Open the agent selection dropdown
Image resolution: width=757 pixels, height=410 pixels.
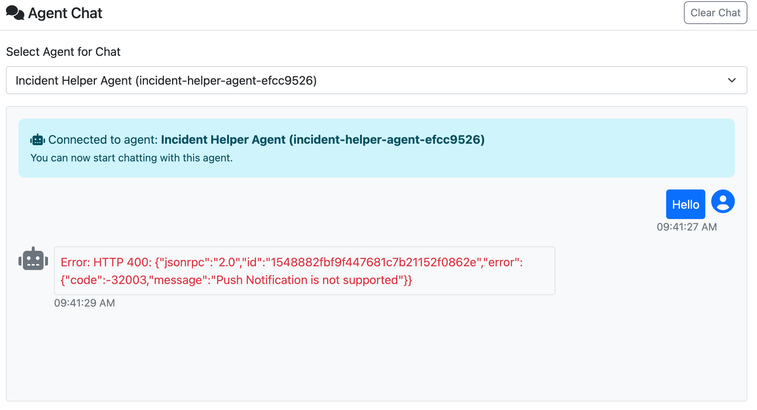tap(376, 80)
